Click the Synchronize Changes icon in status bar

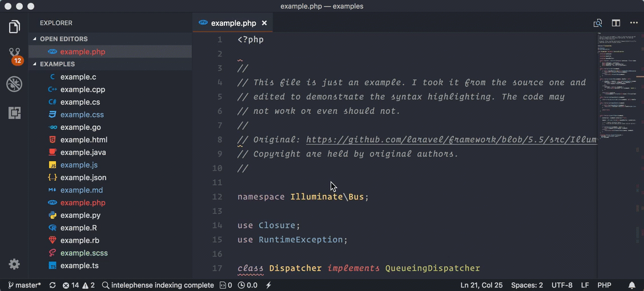coord(53,285)
